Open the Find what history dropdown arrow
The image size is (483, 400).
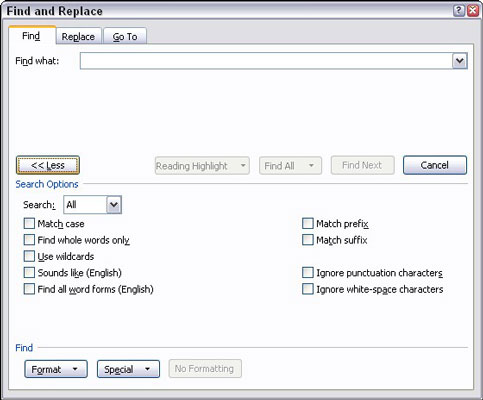(460, 61)
